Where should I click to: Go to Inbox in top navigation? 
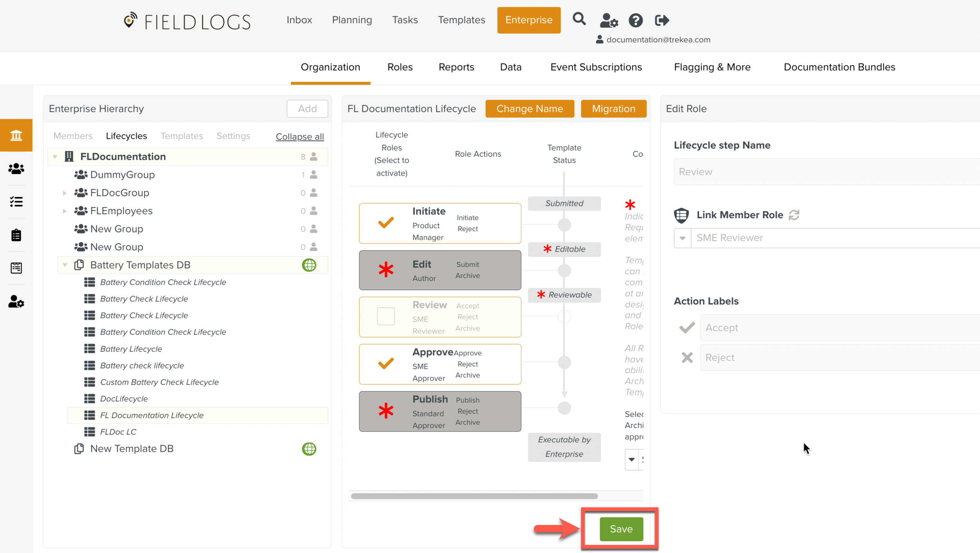[299, 20]
